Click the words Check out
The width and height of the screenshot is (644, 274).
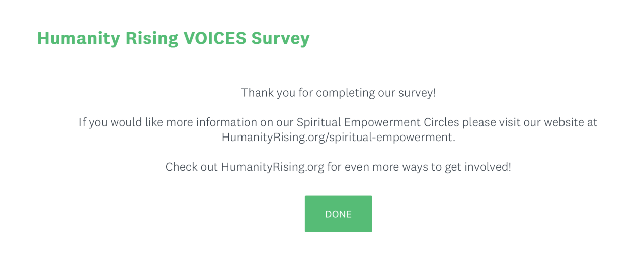tap(191, 167)
